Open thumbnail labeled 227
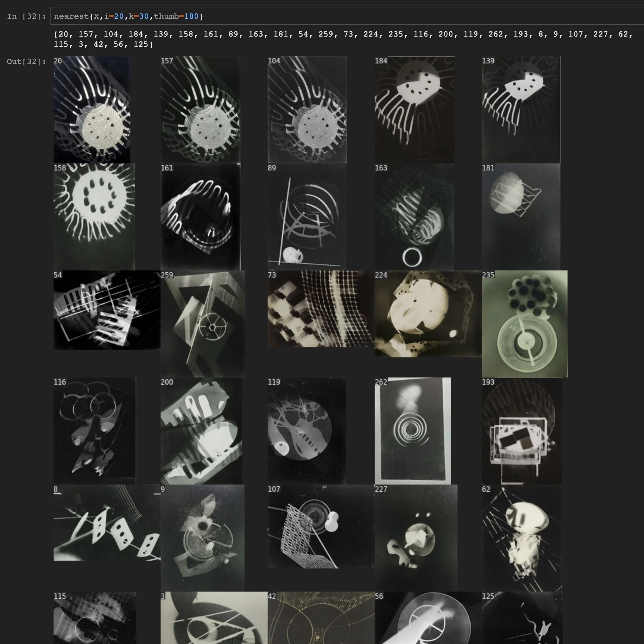 pos(416,538)
